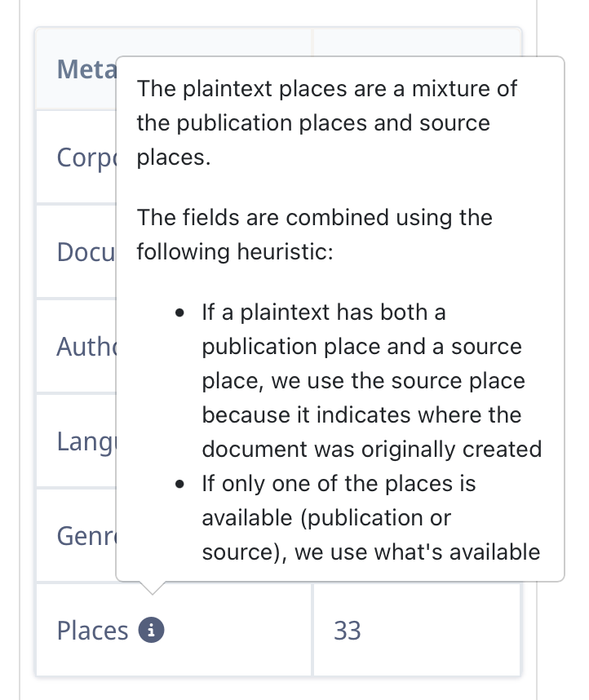Click the info icon beside Places
The width and height of the screenshot is (589, 700).
pyautogui.click(x=151, y=630)
